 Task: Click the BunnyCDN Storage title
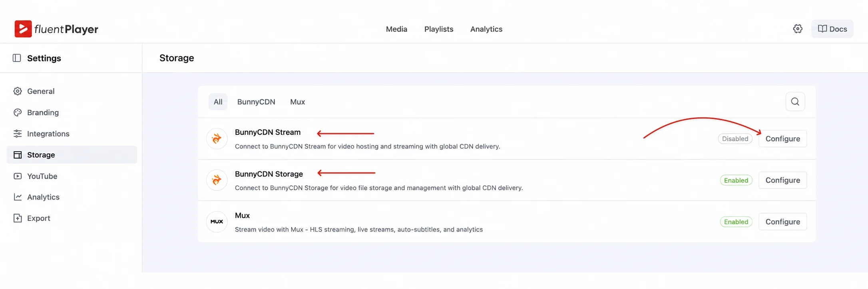[x=269, y=174]
